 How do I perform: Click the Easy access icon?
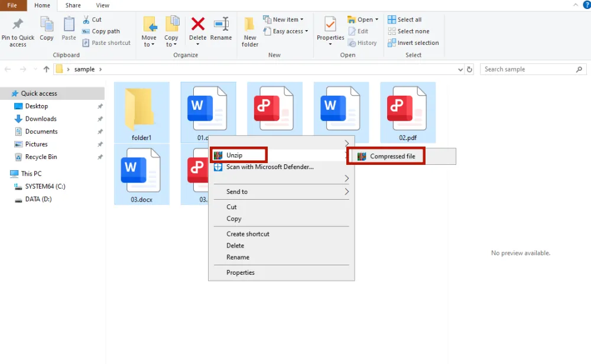click(x=284, y=31)
